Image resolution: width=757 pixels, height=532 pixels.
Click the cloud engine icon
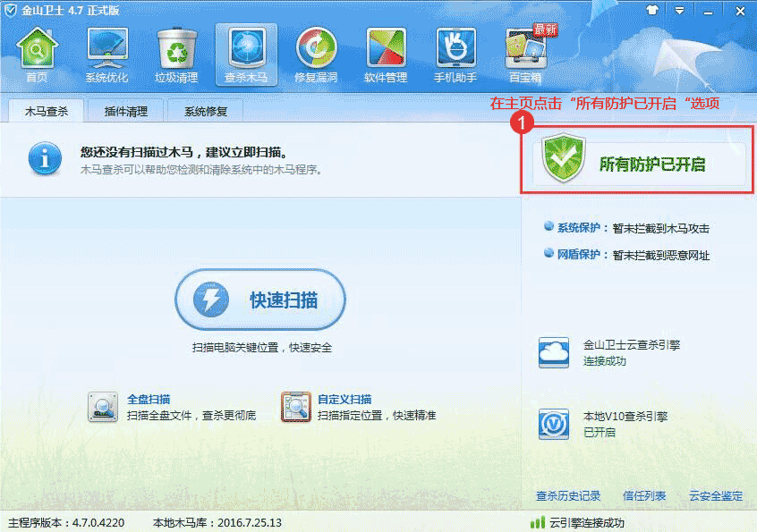coord(554,352)
